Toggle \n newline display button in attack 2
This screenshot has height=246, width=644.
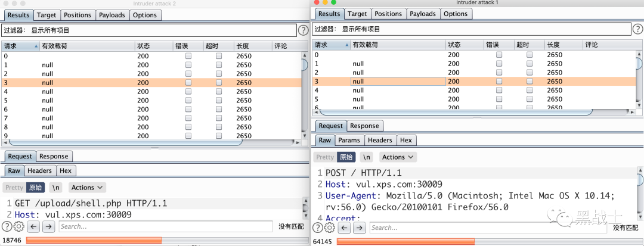(x=56, y=188)
